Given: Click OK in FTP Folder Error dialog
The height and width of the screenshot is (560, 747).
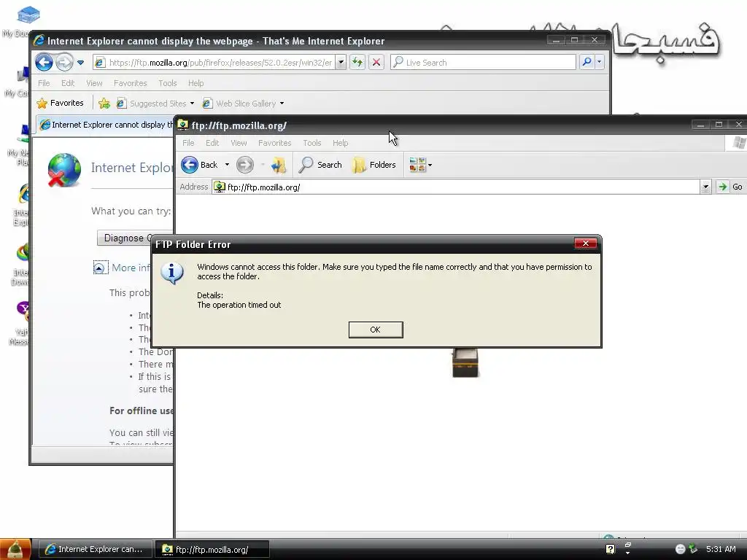Looking at the screenshot, I should pyautogui.click(x=376, y=330).
